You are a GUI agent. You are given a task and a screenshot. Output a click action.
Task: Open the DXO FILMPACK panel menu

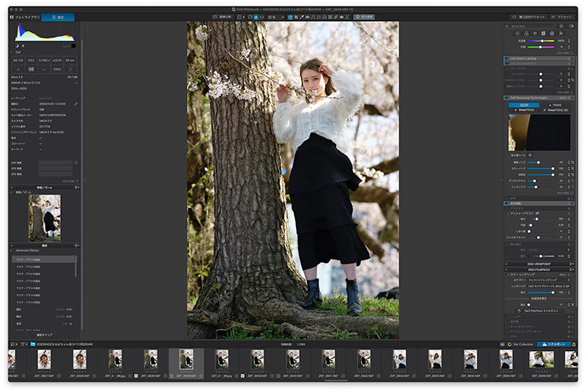pyautogui.click(x=571, y=270)
